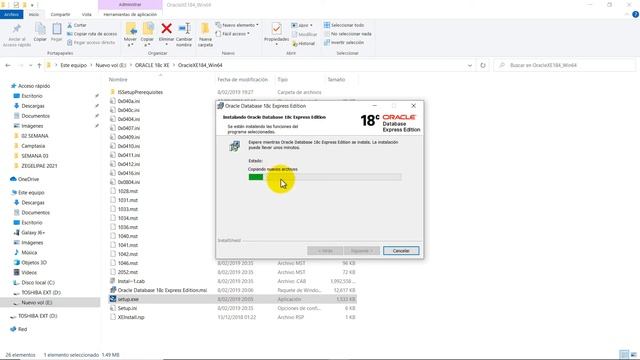Viewport: 640px width, 360px height.
Task: Click No seleccionar nada
Action: [348, 34]
